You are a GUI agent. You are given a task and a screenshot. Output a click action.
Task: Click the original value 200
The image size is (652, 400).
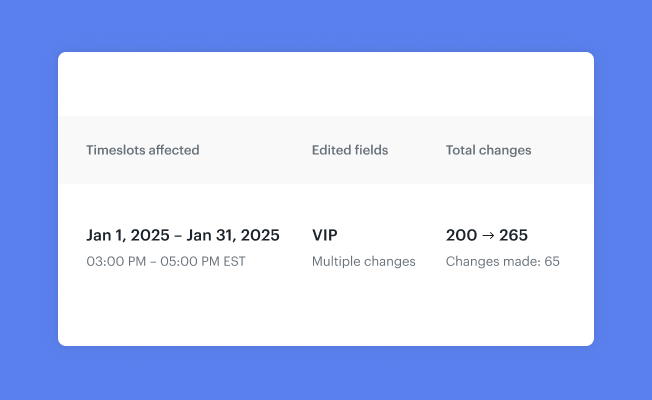[x=462, y=235]
